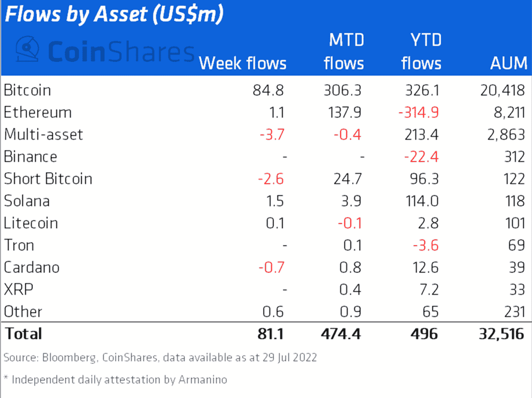Select the MTD flows column header
The height and width of the screenshot is (398, 532).
point(344,52)
